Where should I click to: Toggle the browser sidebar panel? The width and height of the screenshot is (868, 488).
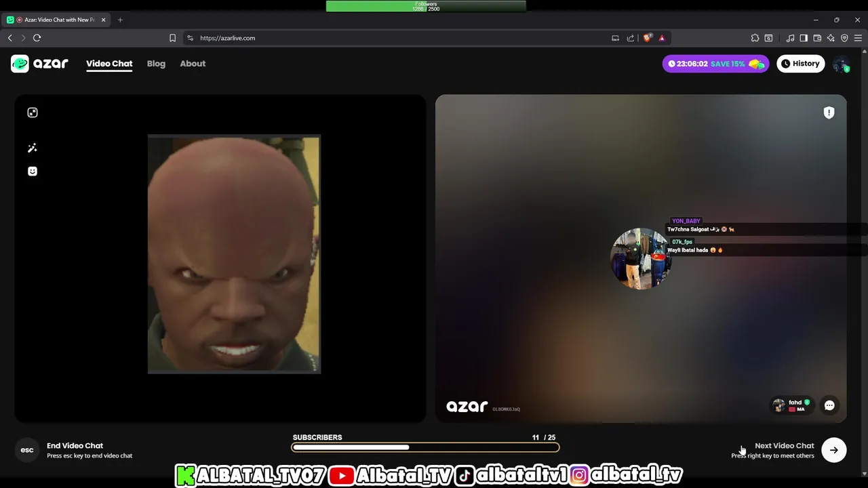804,38
